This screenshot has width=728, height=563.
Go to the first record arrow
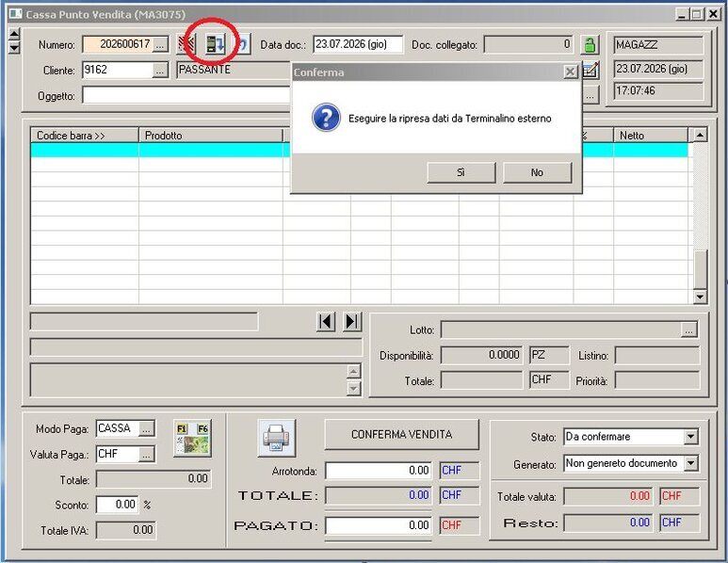point(326,321)
